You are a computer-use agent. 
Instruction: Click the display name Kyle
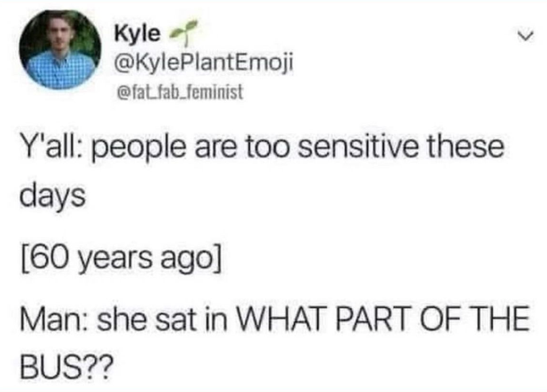[137, 33]
